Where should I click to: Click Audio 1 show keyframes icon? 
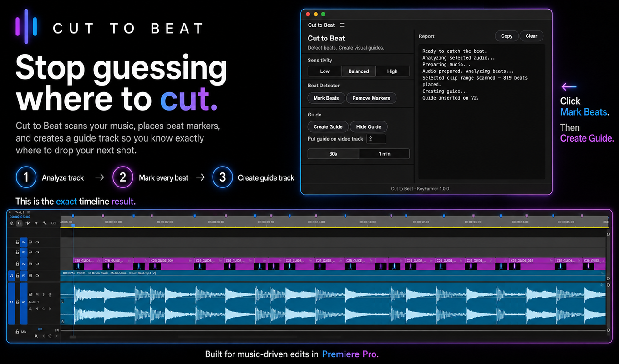pos(30,308)
